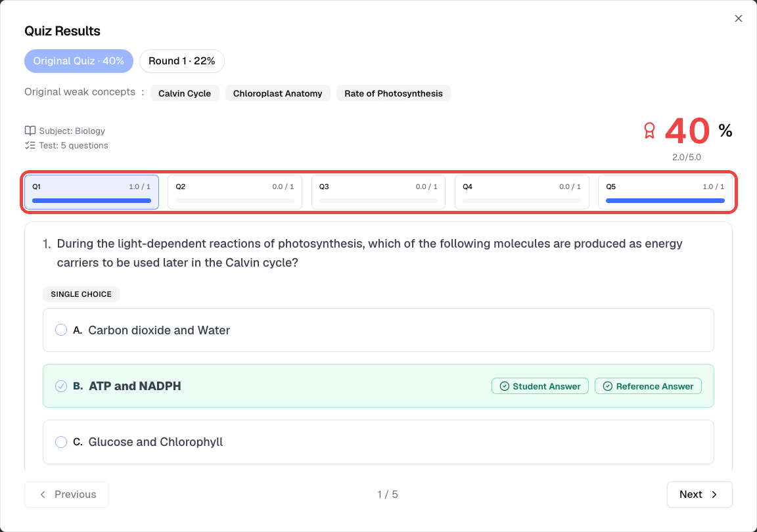Click the Q1 blue progress bar
Viewport: 757px width, 532px height.
(92, 200)
